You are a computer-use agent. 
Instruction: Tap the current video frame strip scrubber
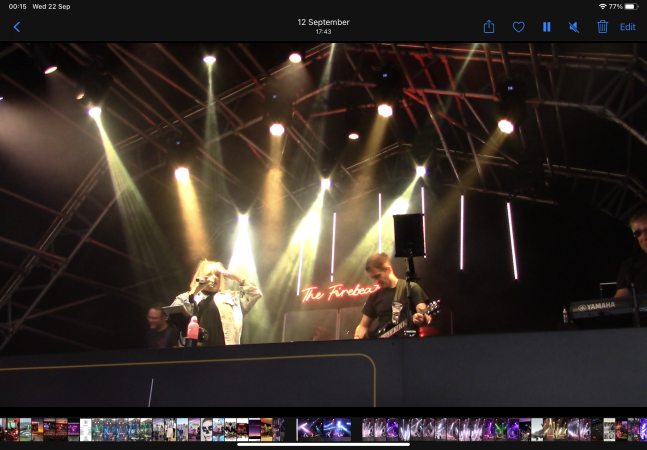click(x=324, y=429)
